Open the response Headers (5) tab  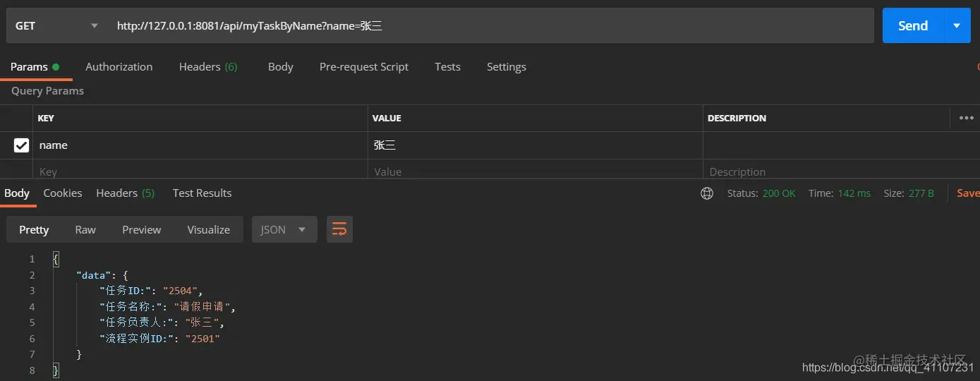(x=126, y=193)
